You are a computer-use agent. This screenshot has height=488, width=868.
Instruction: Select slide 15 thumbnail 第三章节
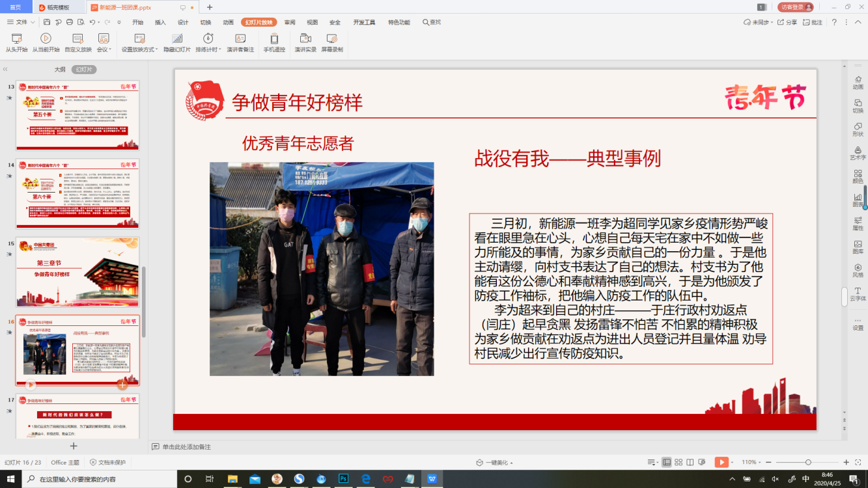tap(77, 272)
